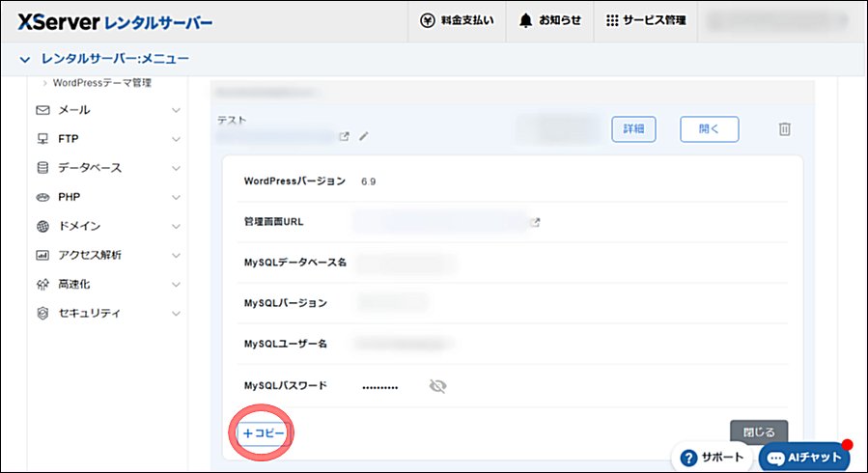Open お知らせ notifications bell

coord(549,21)
